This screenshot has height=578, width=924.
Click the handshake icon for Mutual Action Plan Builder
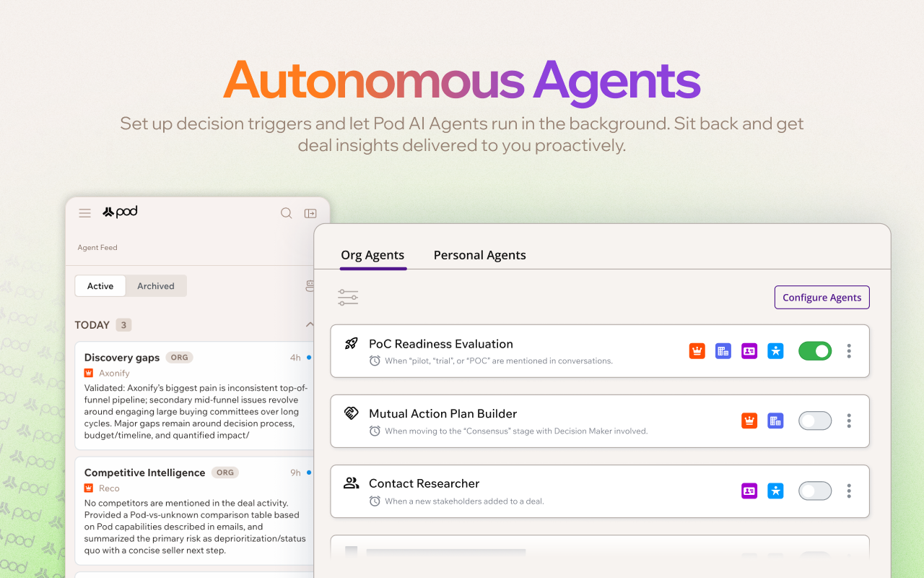click(352, 413)
